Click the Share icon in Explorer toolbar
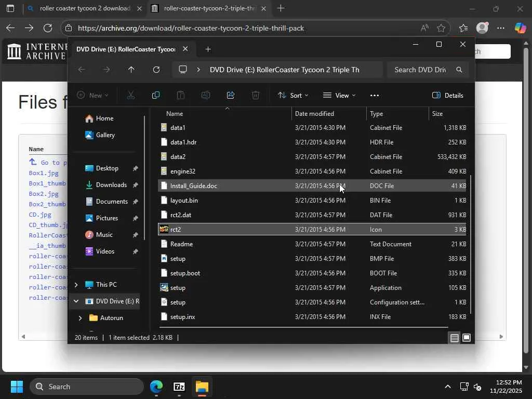This screenshot has width=532, height=399. pos(231,96)
